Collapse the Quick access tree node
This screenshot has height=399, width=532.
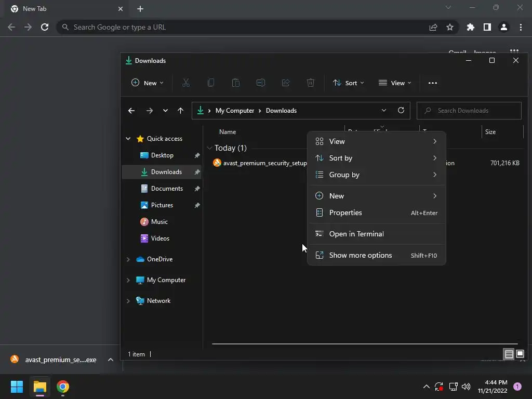coord(128,138)
